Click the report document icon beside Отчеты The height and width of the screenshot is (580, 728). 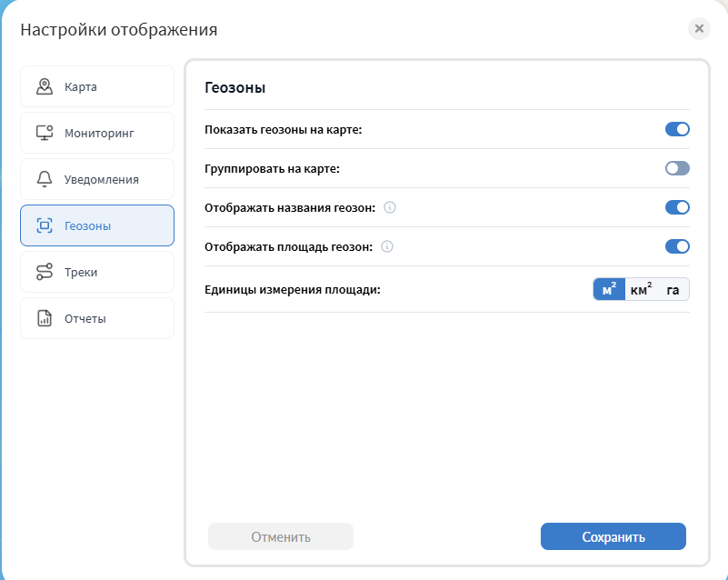point(45,318)
